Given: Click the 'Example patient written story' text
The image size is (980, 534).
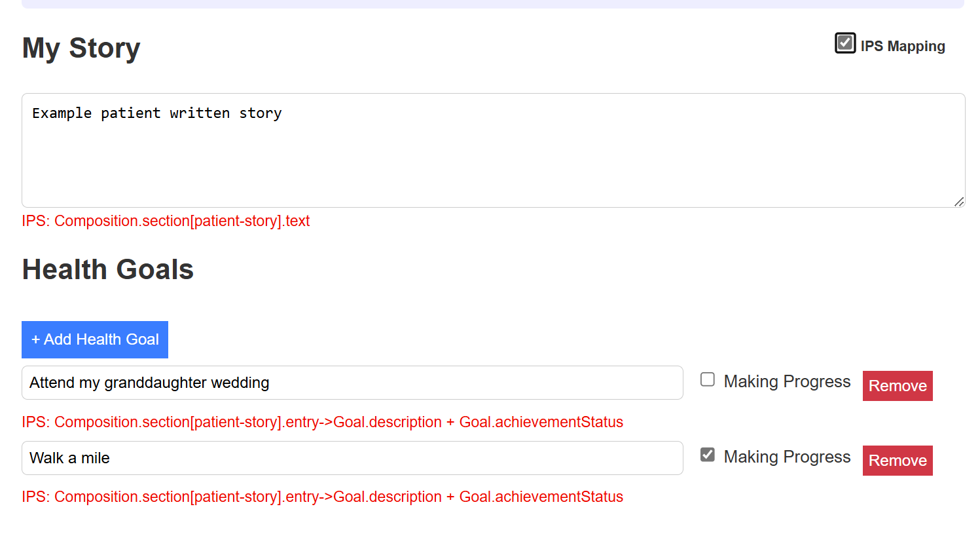Looking at the screenshot, I should [x=157, y=113].
